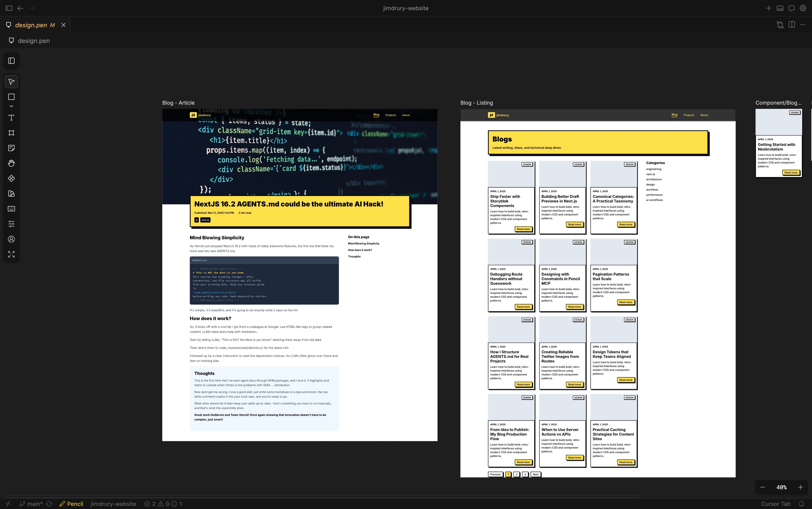
Task: Click the Pencil icon in status bar
Action: (x=63, y=504)
